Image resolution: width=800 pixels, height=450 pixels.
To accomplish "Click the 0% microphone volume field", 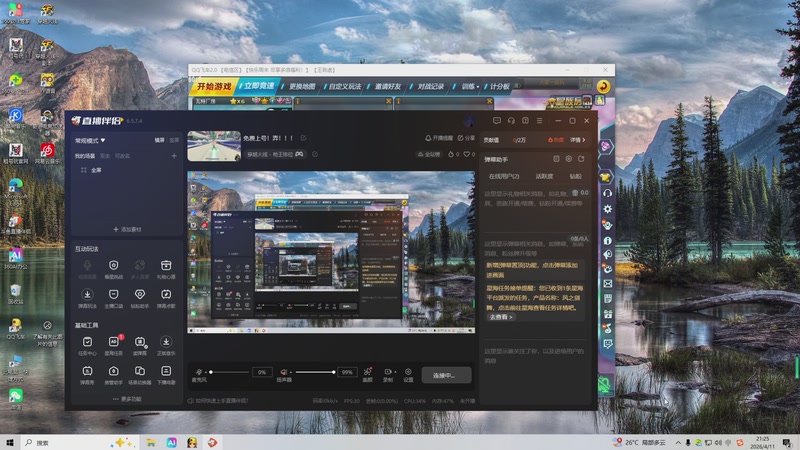I will pos(261,372).
